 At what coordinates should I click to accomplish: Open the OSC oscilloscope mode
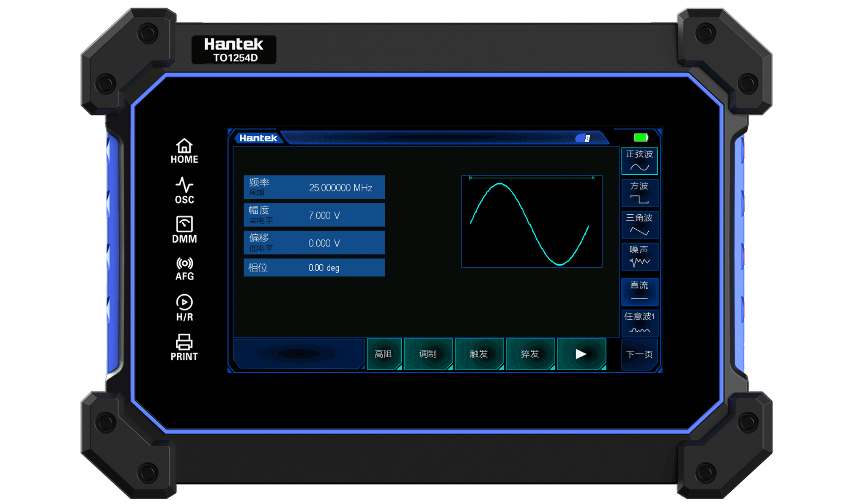pyautogui.click(x=184, y=191)
